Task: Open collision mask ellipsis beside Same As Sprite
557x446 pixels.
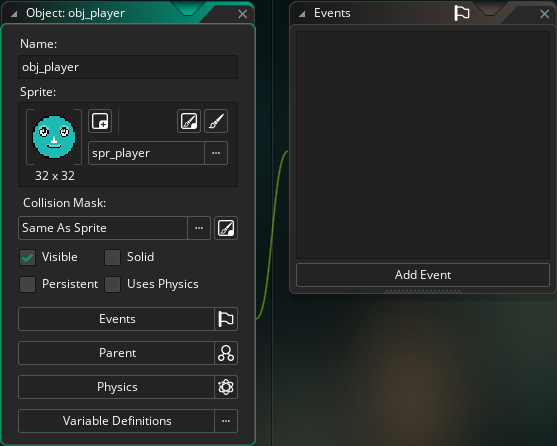Action: (x=199, y=228)
